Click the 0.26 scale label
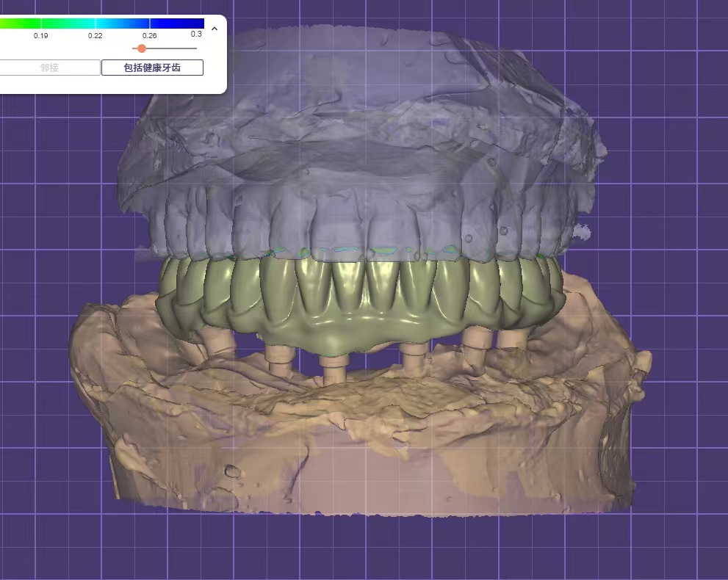The image size is (728, 580). point(149,35)
